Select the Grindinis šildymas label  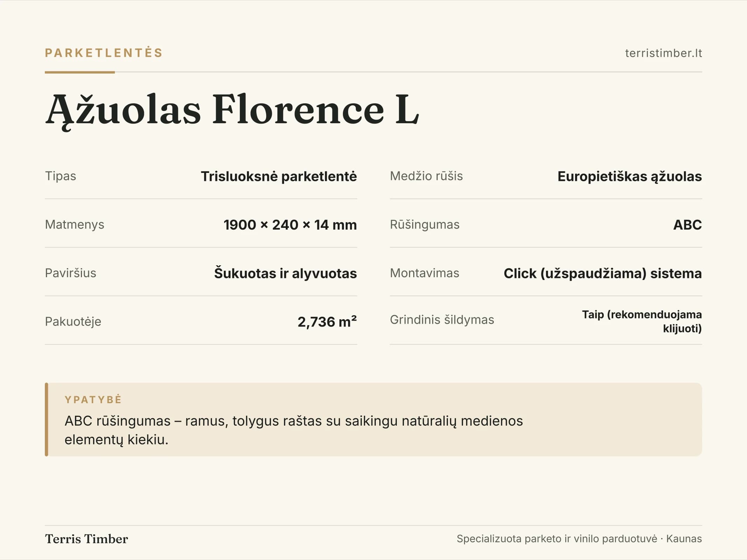pyautogui.click(x=442, y=320)
